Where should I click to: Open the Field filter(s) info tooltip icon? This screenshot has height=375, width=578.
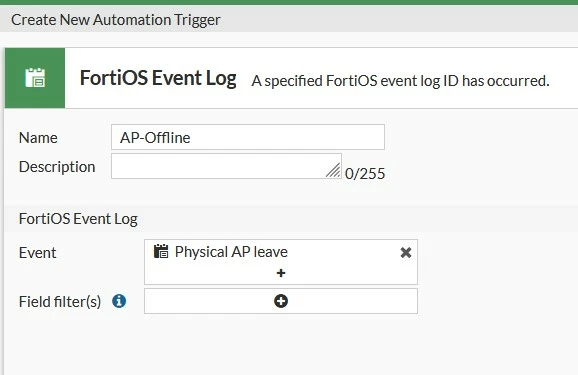click(119, 301)
